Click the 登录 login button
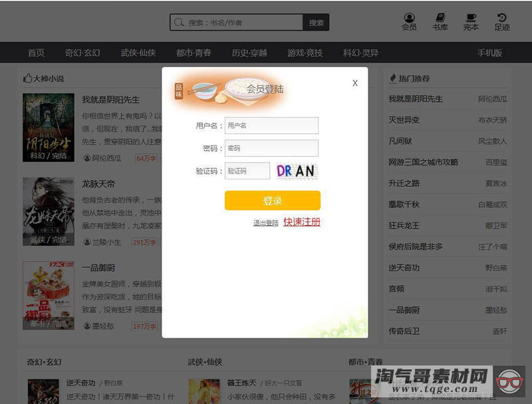The width and height of the screenshot is (532, 404). 272,200
